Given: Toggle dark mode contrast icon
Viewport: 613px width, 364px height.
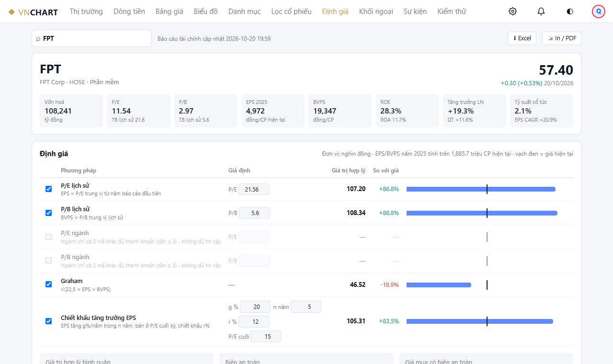Looking at the screenshot, I should click(570, 11).
